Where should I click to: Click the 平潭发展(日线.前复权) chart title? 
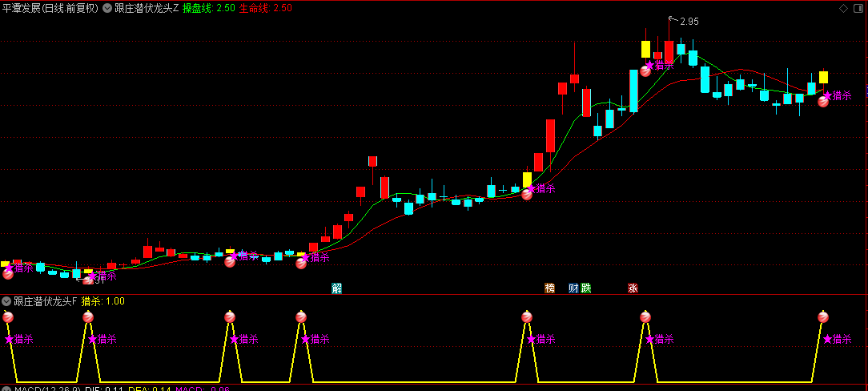tap(50, 8)
